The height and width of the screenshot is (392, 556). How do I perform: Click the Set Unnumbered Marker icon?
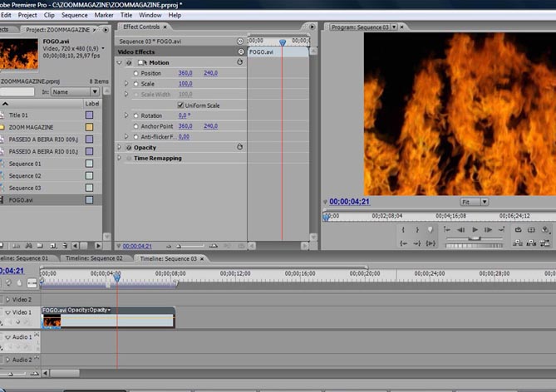pos(431,230)
